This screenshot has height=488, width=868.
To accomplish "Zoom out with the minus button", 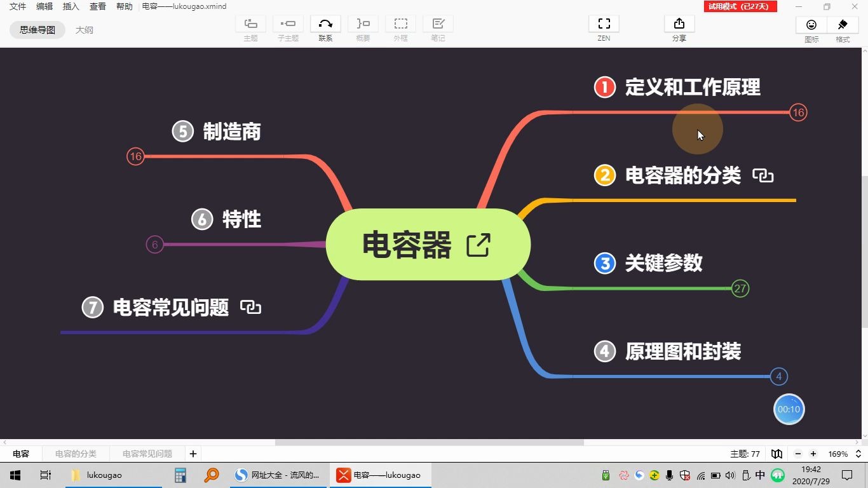I will click(798, 454).
